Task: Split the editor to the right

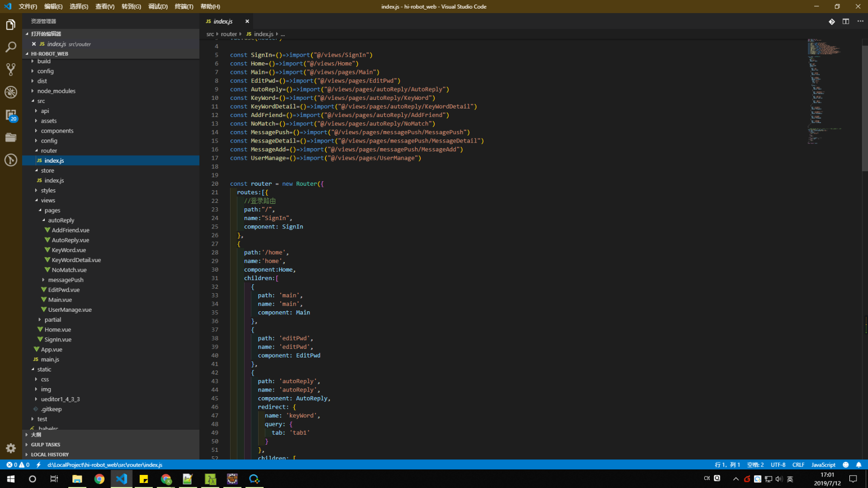Action: point(846,21)
